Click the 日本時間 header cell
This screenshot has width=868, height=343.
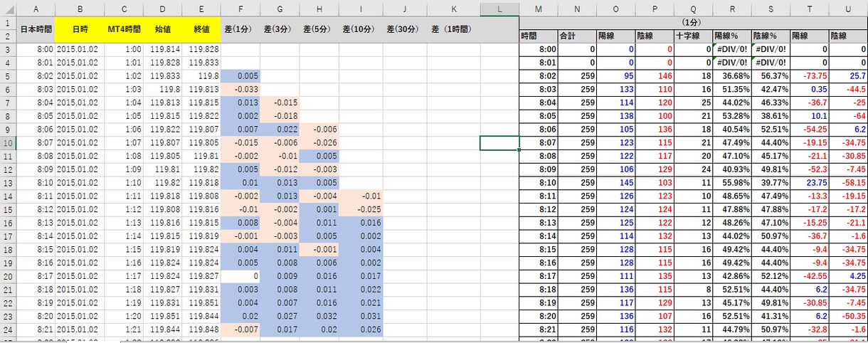[x=36, y=29]
